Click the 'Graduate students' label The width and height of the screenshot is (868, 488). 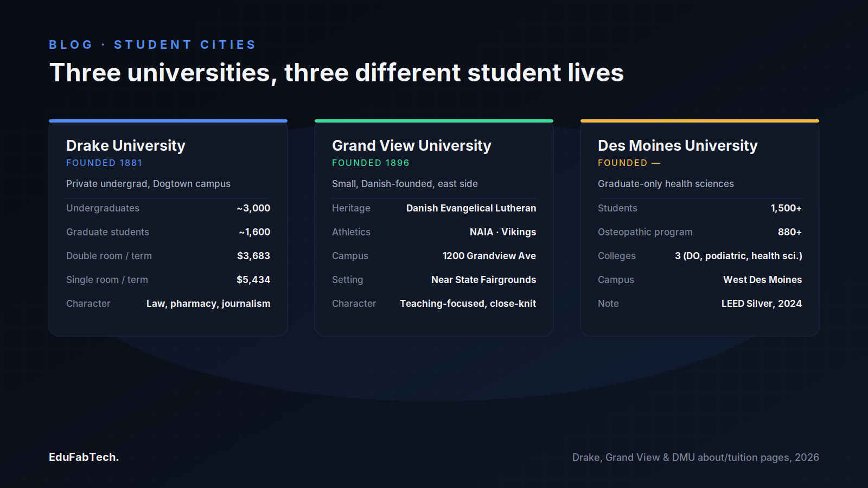click(107, 232)
